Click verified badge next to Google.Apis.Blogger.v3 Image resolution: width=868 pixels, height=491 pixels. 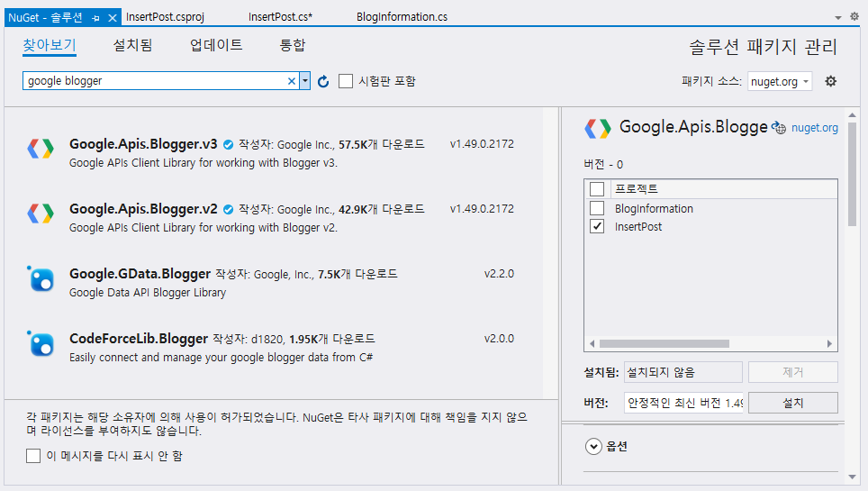pyautogui.click(x=228, y=145)
